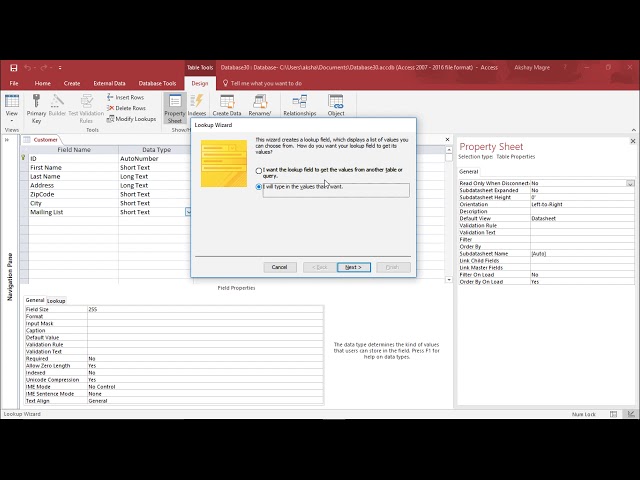The height and width of the screenshot is (480, 640).
Task: Switch to the Create ribbon tab
Action: coord(72,83)
